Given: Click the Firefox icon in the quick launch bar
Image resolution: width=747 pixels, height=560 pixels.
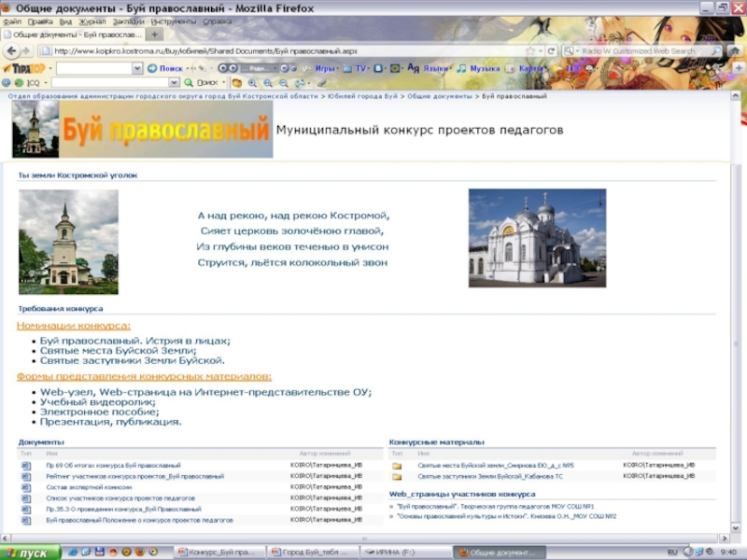Looking at the screenshot, I should point(139,552).
